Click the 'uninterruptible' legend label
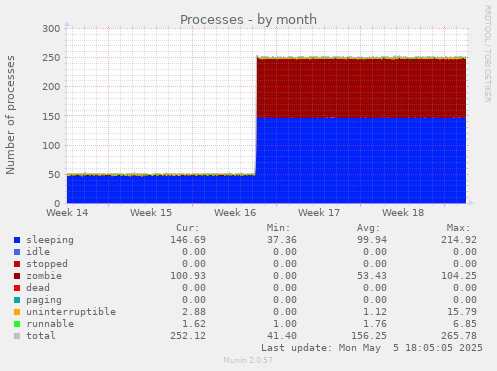Image resolution: width=497 pixels, height=371 pixels. click(71, 312)
